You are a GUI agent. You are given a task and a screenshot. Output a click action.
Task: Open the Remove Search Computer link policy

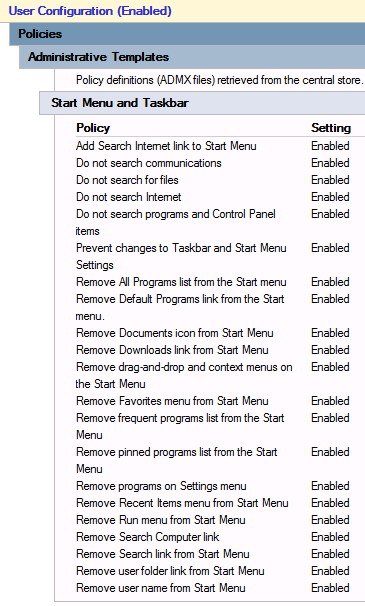click(x=148, y=537)
